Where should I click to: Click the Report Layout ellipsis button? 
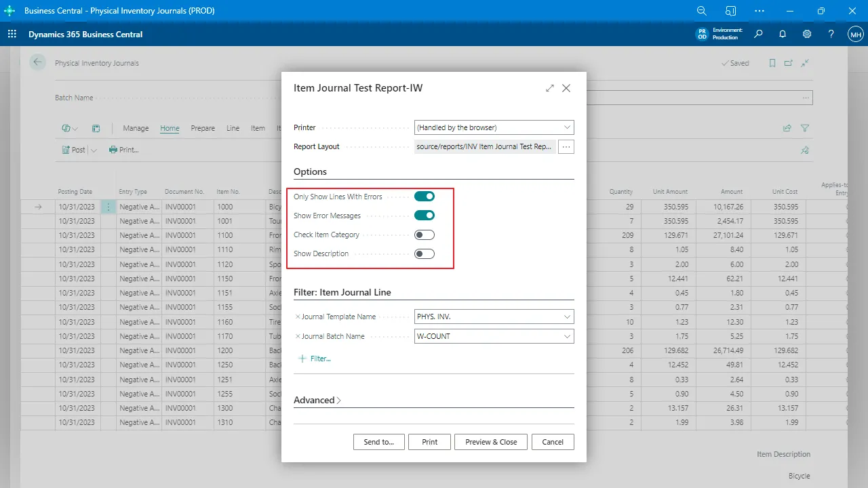click(x=566, y=146)
